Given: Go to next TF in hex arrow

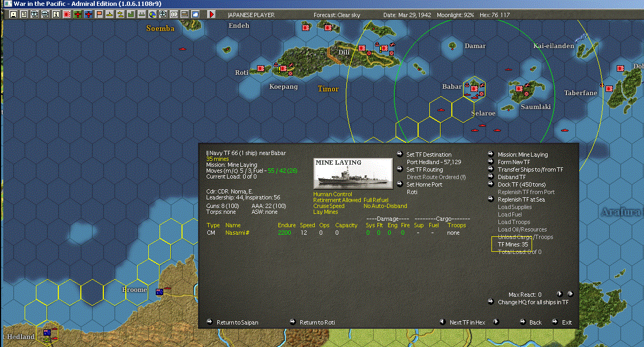Looking at the screenshot, I should click(x=496, y=322).
